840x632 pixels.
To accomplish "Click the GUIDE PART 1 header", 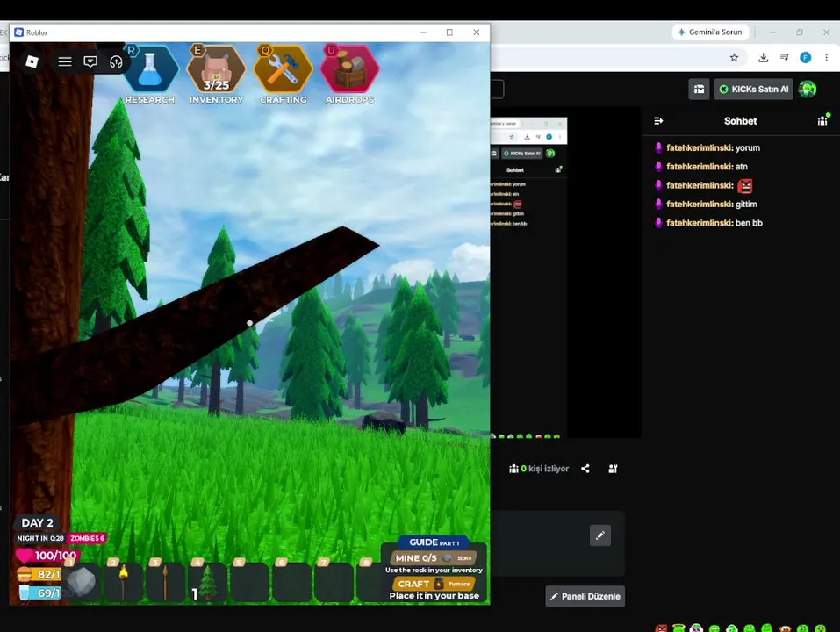I will tap(434, 542).
